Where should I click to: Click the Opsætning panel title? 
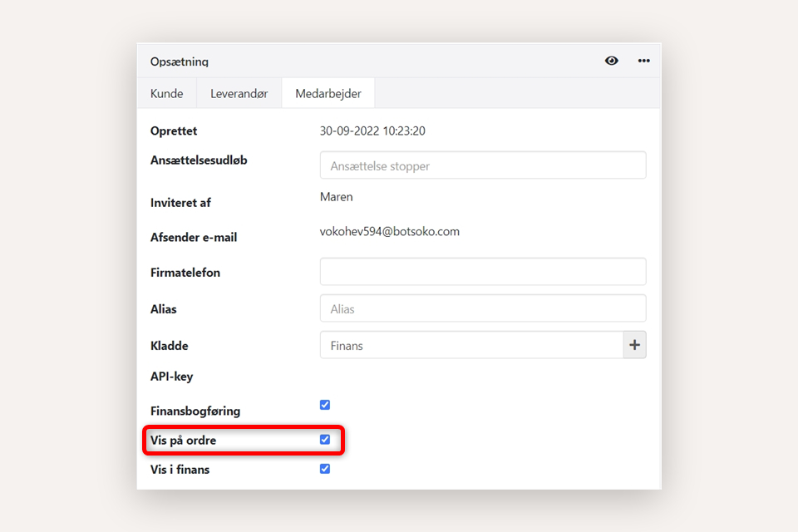pyautogui.click(x=180, y=62)
